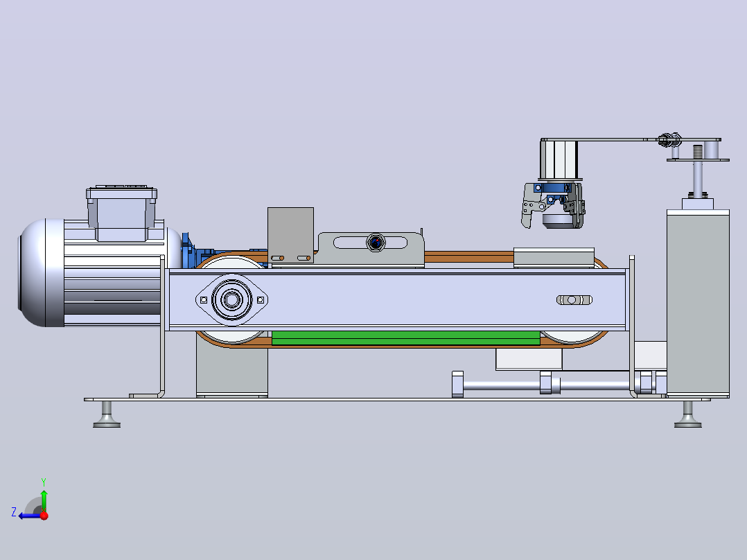The width and height of the screenshot is (747, 560).
Task: Select the gray box with two slots
Action: 290,235
